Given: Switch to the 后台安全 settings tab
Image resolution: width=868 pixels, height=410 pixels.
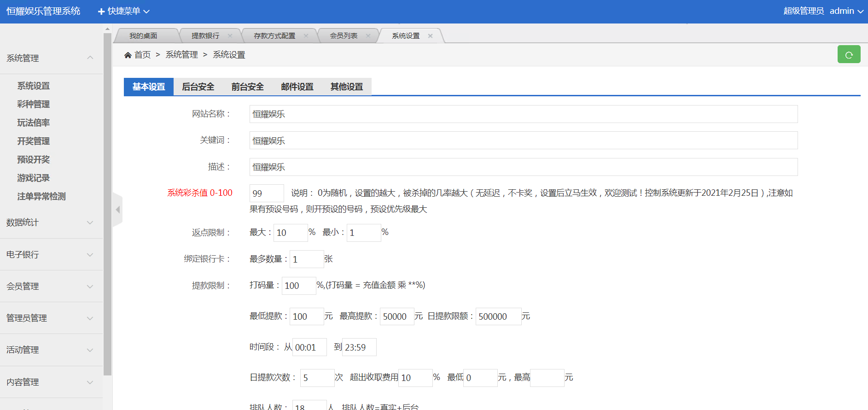Looking at the screenshot, I should click(x=198, y=87).
